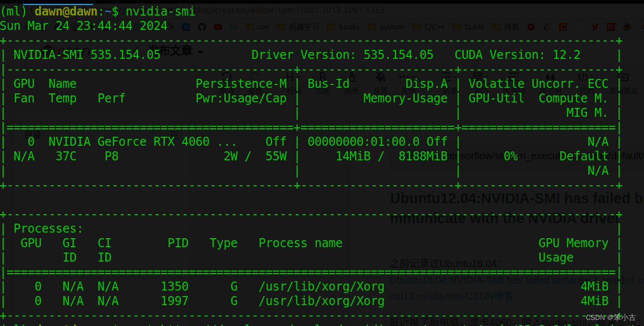
Task: Click the Volatile Uncorr. ECC header
Action: [x=538, y=84]
